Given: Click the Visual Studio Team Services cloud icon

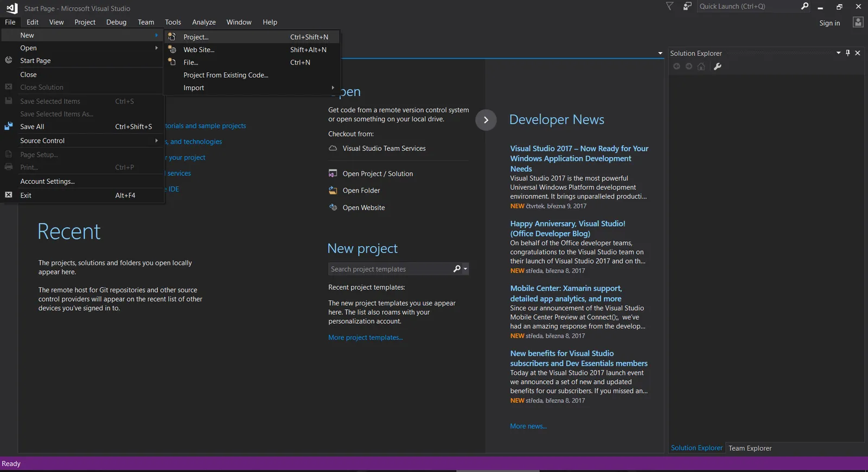Looking at the screenshot, I should (x=333, y=148).
